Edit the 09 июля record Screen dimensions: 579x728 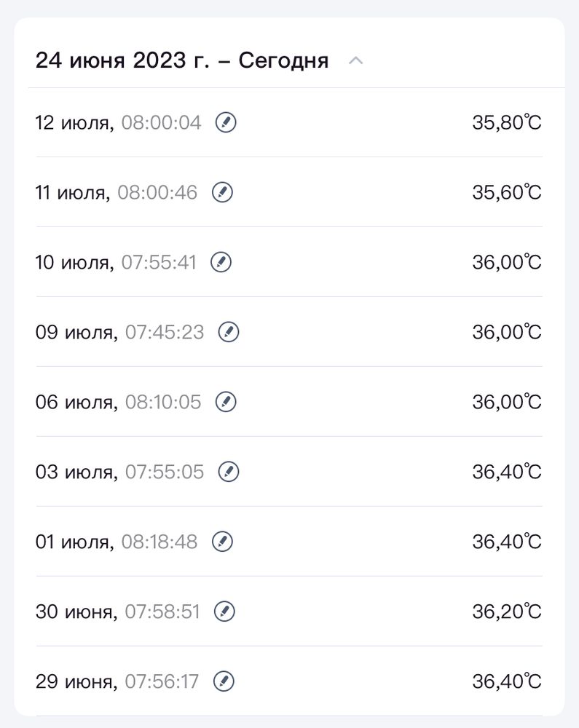click(229, 332)
